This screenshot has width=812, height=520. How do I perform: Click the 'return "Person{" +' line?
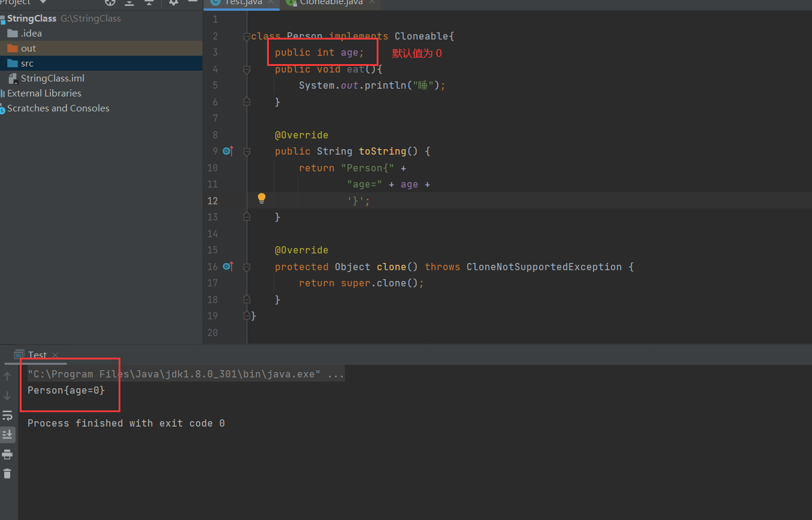(x=353, y=168)
